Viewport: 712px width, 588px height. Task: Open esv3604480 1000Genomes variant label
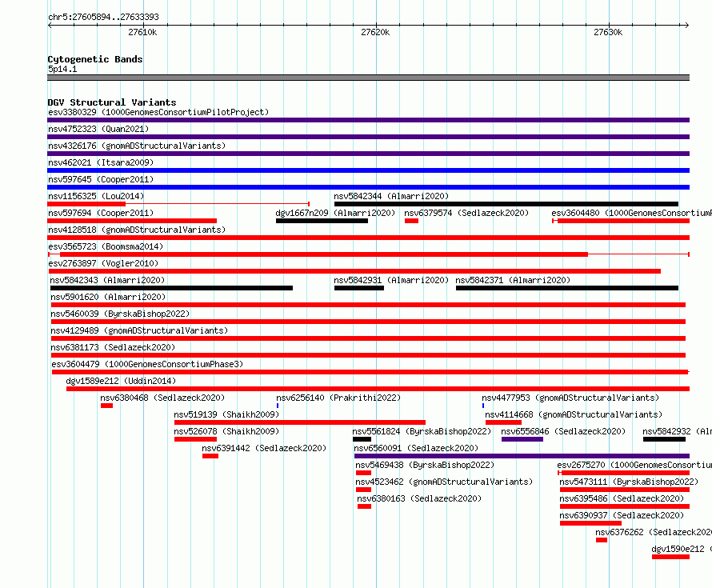[632, 213]
